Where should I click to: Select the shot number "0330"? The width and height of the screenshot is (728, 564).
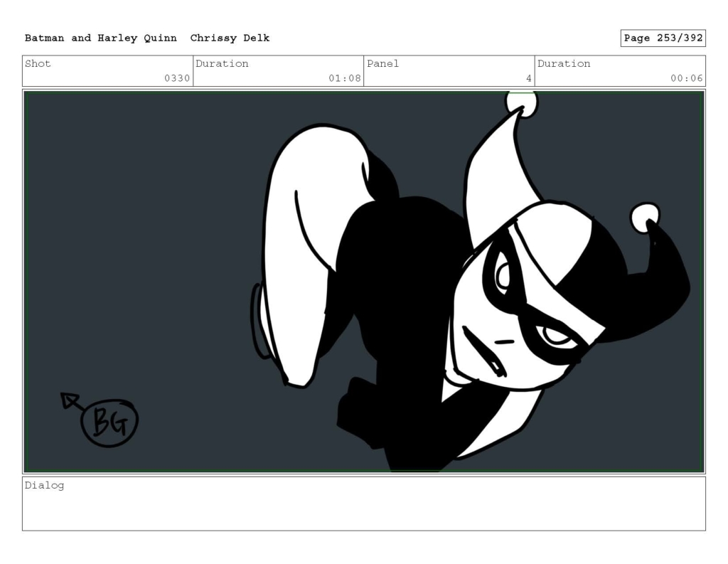click(177, 78)
